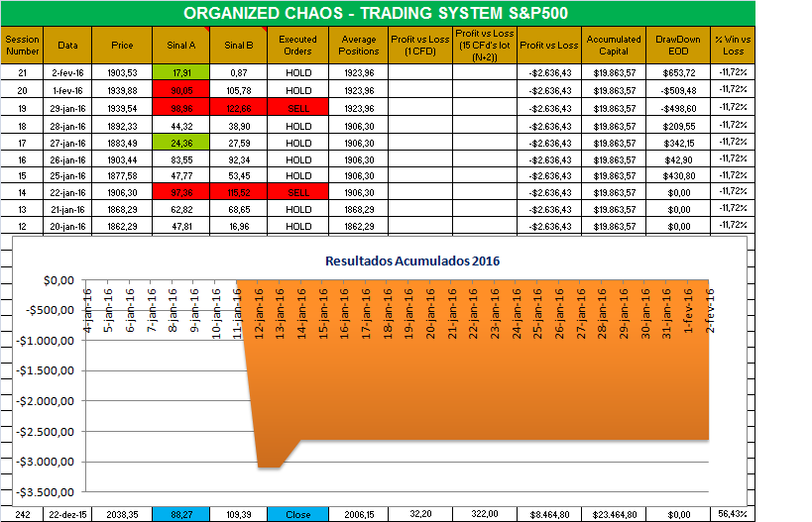Select price cell 2038,35
The width and height of the screenshot is (812, 522).
point(122,514)
